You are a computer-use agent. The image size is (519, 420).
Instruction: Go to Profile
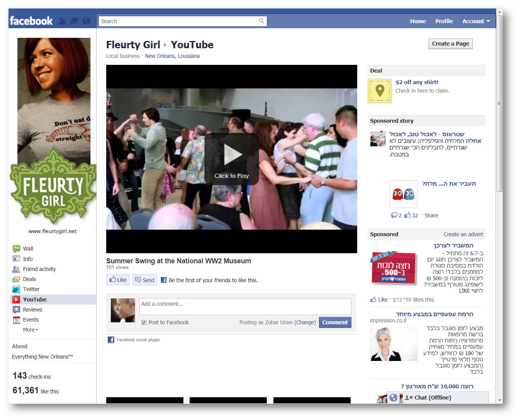(x=444, y=21)
